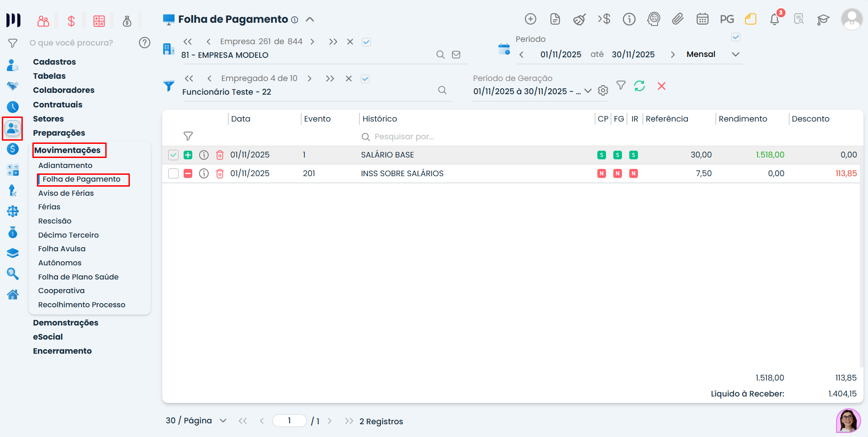Toggle the checkbox next to Empresa navigation
The height and width of the screenshot is (437, 868).
[366, 42]
